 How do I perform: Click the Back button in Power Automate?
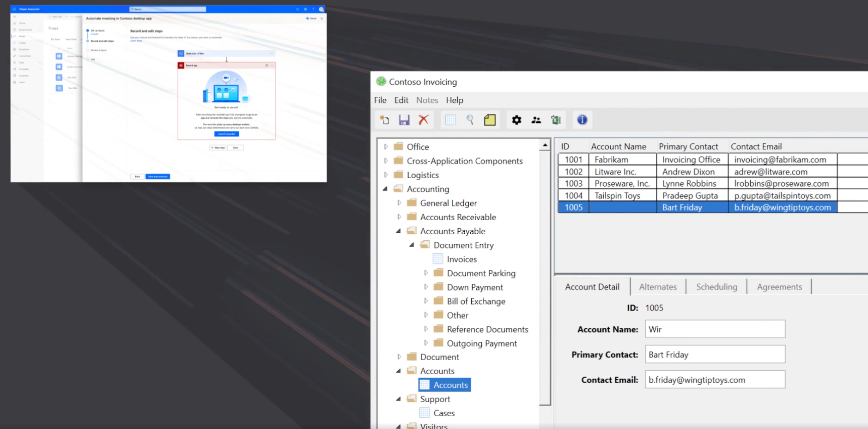point(137,176)
